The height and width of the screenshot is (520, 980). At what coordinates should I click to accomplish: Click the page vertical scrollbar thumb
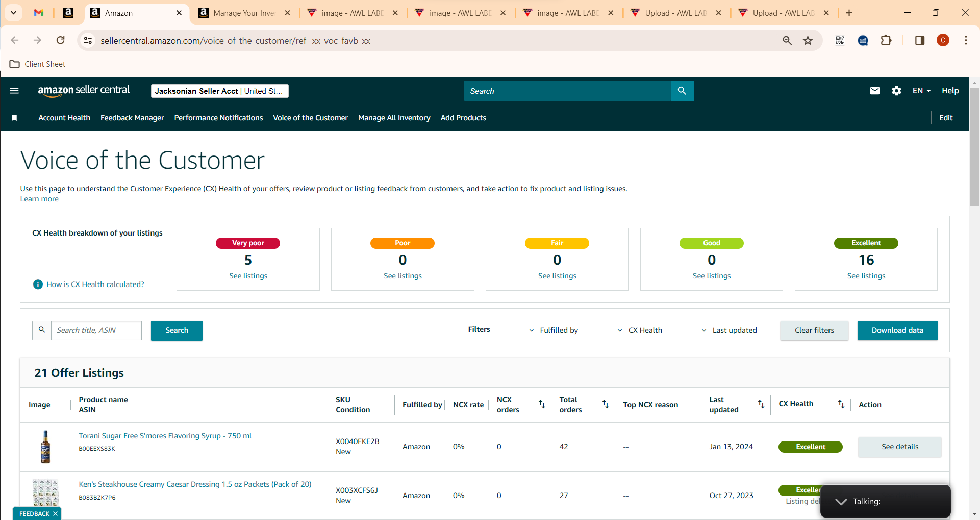(974, 147)
